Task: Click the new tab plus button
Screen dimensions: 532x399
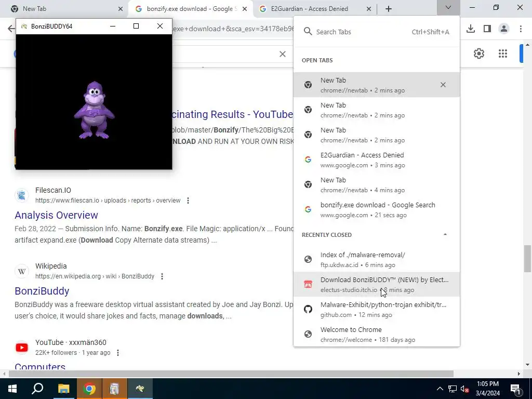Action: (x=389, y=9)
